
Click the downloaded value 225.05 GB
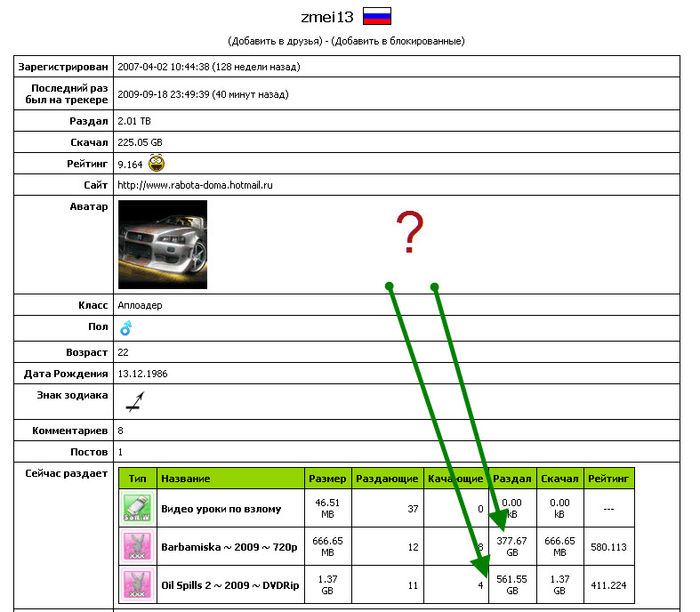click(x=140, y=142)
